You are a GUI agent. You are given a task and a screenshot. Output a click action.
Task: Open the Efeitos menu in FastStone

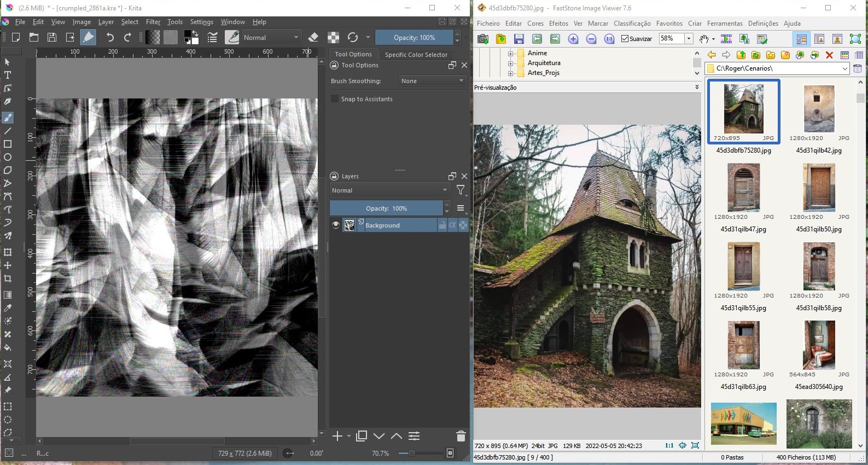coord(558,24)
